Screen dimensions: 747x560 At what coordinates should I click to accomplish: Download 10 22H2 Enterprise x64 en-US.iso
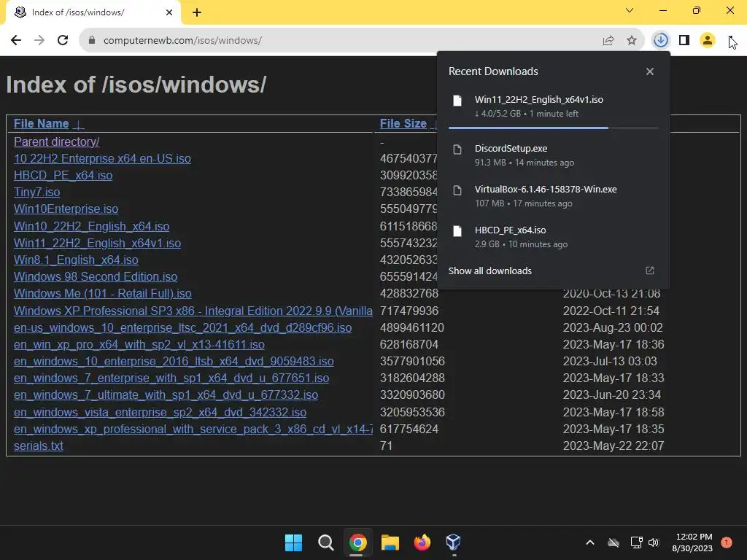(x=102, y=158)
